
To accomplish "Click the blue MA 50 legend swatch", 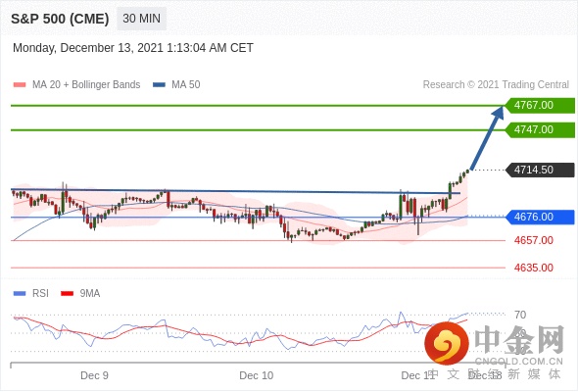I will tap(159, 85).
